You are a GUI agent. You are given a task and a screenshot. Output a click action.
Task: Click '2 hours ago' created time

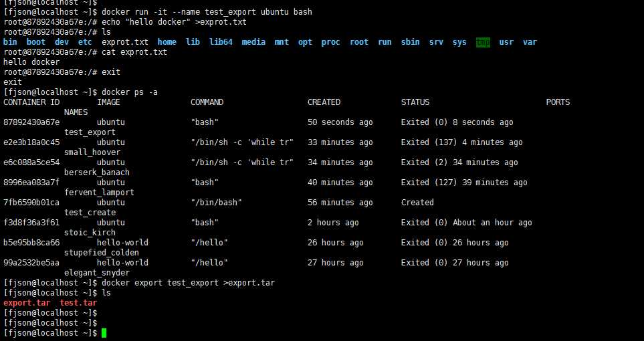[333, 223]
